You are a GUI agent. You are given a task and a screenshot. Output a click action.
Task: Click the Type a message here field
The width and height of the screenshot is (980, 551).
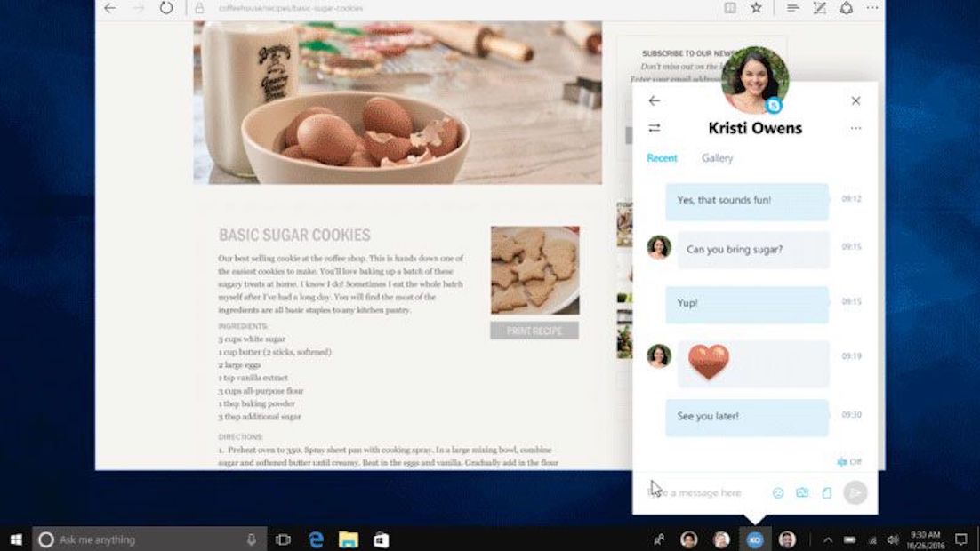(707, 493)
